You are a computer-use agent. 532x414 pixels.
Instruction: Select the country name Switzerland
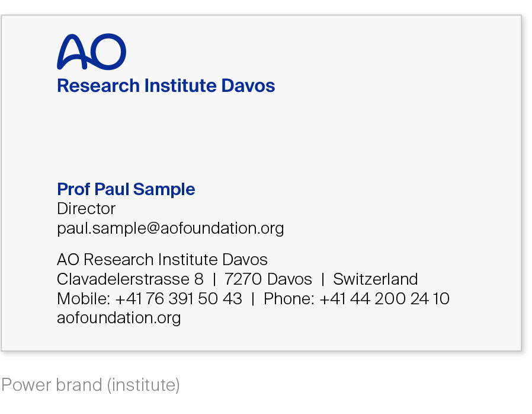375,279
